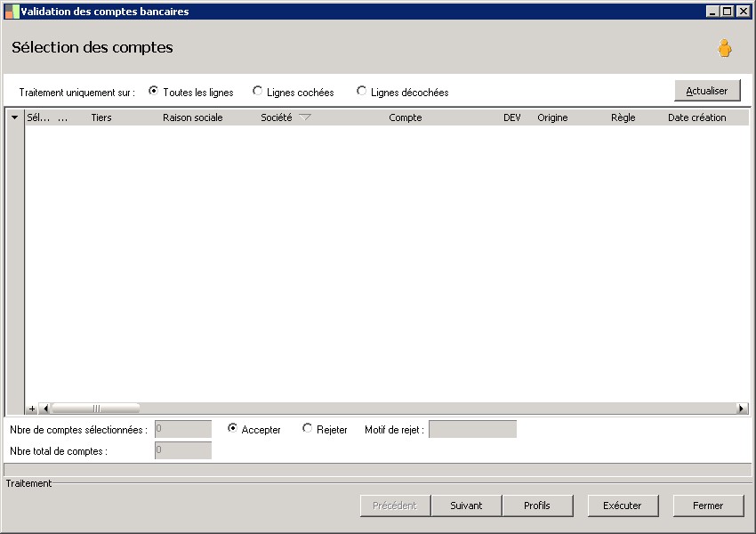Screen dimensions: 756x534
Task: Open Profils
Action: [537, 506]
